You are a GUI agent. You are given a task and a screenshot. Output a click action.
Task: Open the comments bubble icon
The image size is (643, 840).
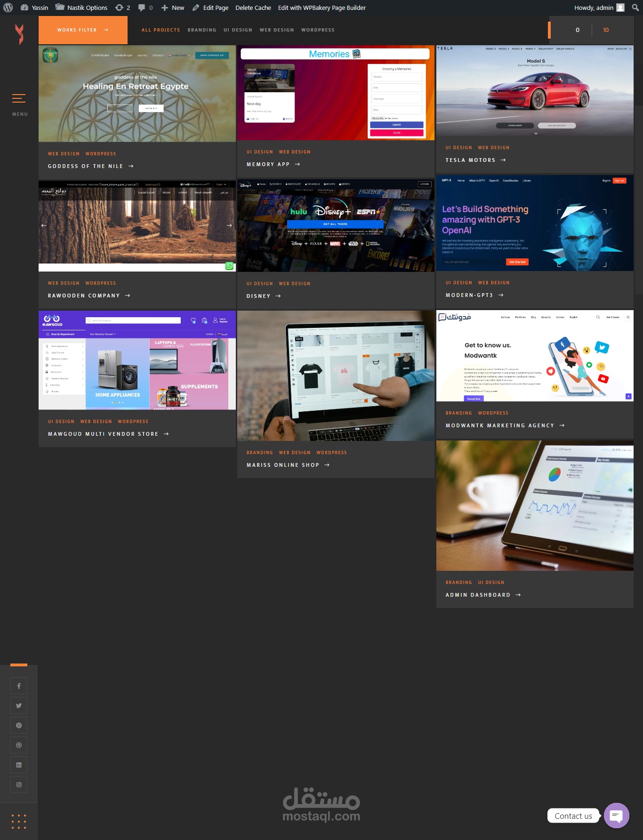coord(145,8)
